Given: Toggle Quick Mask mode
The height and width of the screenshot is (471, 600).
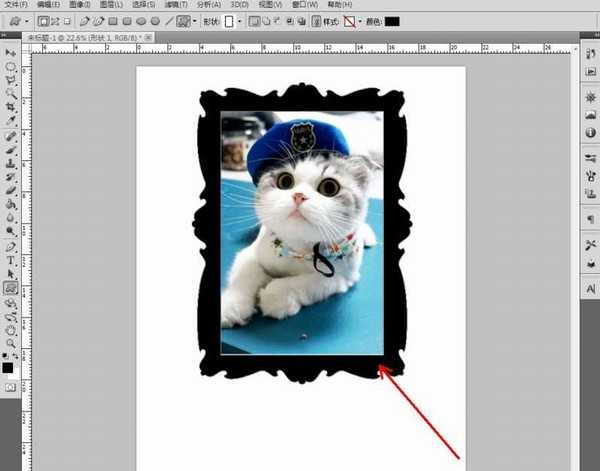Looking at the screenshot, I should [x=11, y=385].
